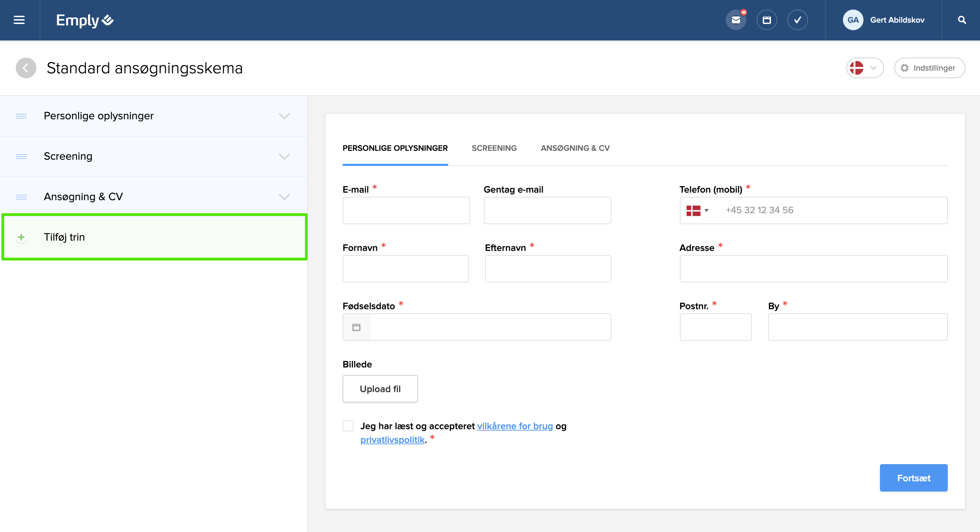This screenshot has width=980, height=532.
Task: Open the inbox mail icon
Action: point(736,20)
